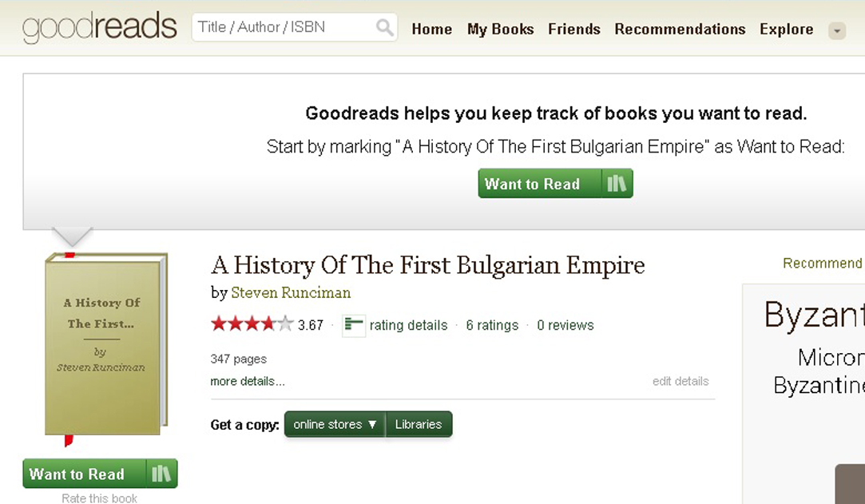Open the Steven Runciman author link
Image resolution: width=865 pixels, height=504 pixels.
pyautogui.click(x=291, y=292)
